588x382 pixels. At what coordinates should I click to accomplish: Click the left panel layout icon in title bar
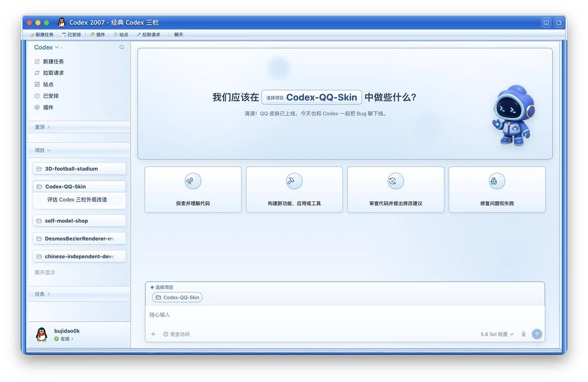pyautogui.click(x=546, y=23)
